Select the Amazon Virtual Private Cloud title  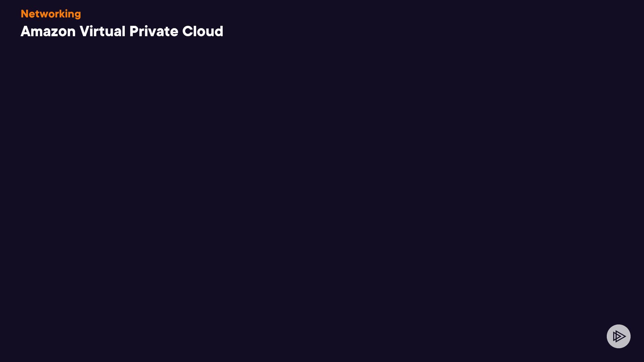click(122, 31)
